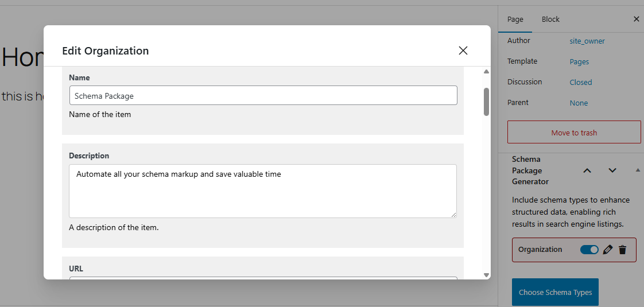Open the Template Pages selector
Screen dimensions: 644x307
(x=579, y=61)
